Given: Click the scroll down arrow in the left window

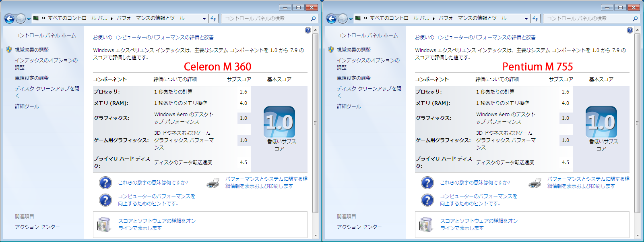Looking at the screenshot, I should [315, 235].
